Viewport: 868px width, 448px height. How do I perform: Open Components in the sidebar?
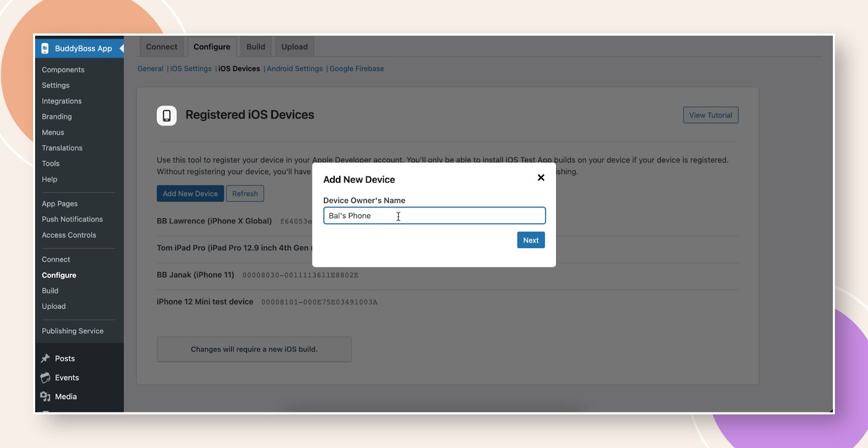tap(63, 70)
